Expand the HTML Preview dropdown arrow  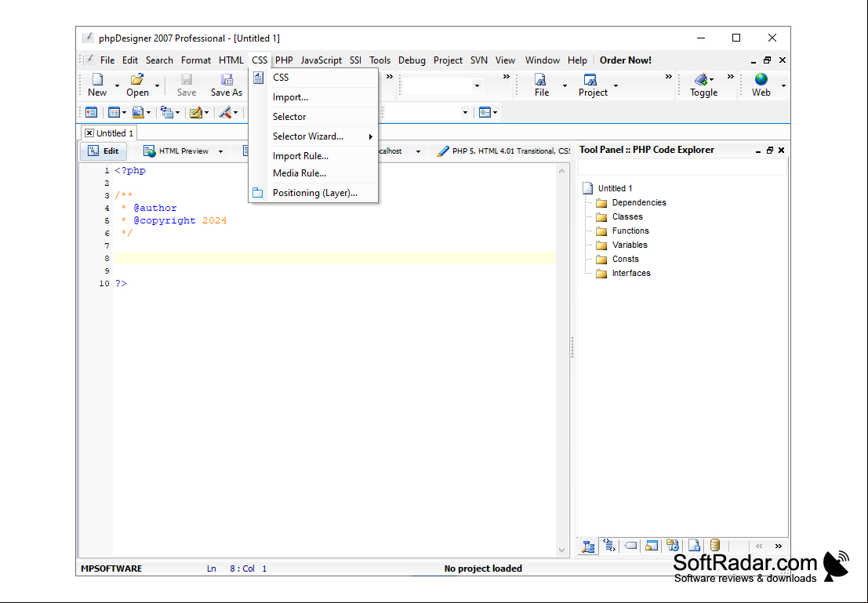[x=220, y=151]
